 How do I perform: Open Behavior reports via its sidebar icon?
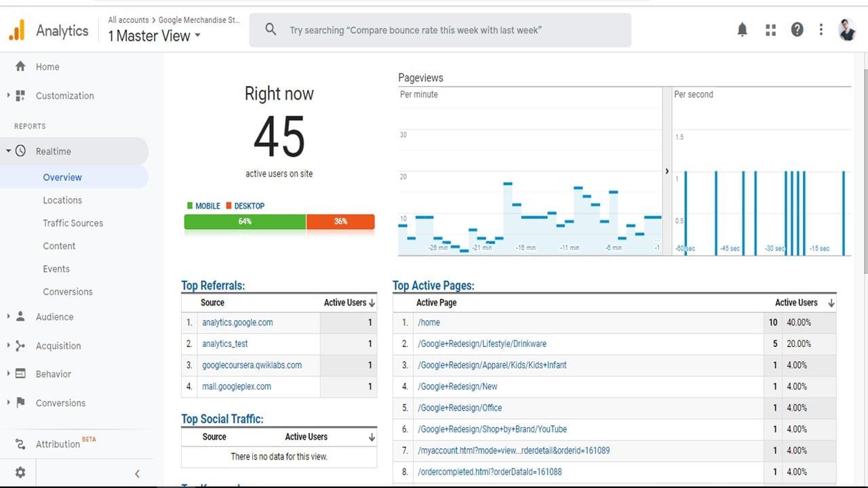click(x=20, y=373)
